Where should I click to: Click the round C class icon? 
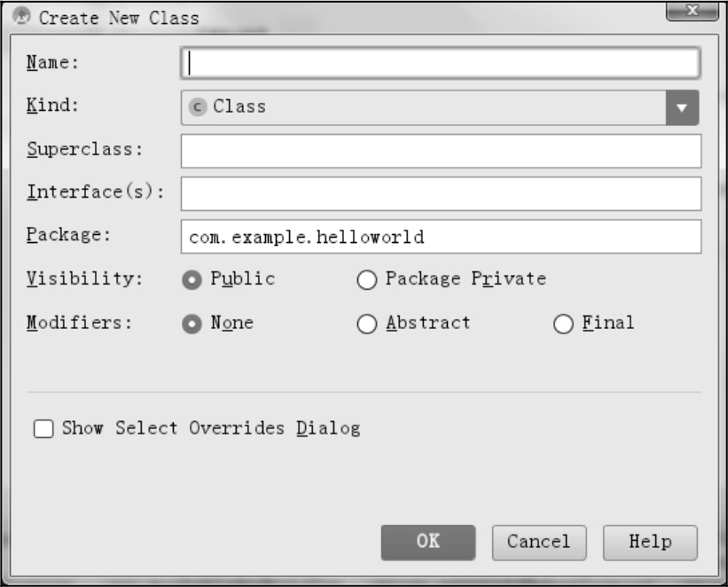coord(198,106)
